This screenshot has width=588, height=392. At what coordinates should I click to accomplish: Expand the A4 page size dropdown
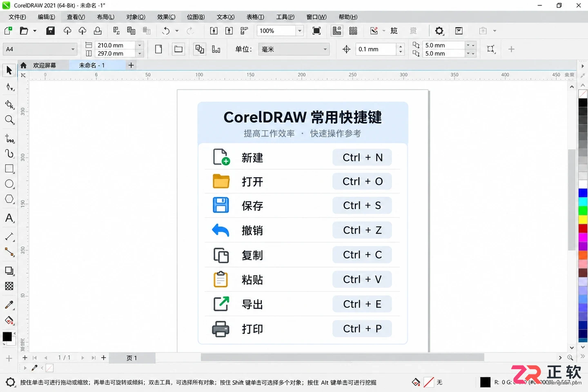coord(73,49)
